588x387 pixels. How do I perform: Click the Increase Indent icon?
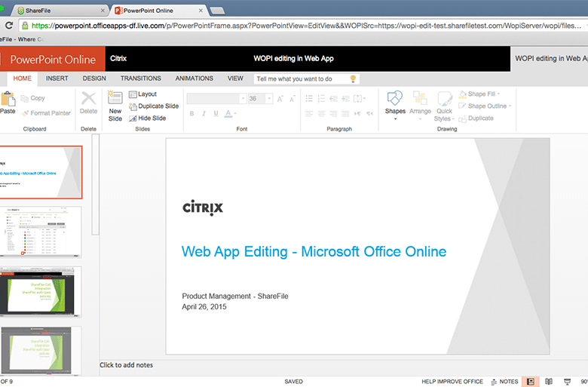346,99
